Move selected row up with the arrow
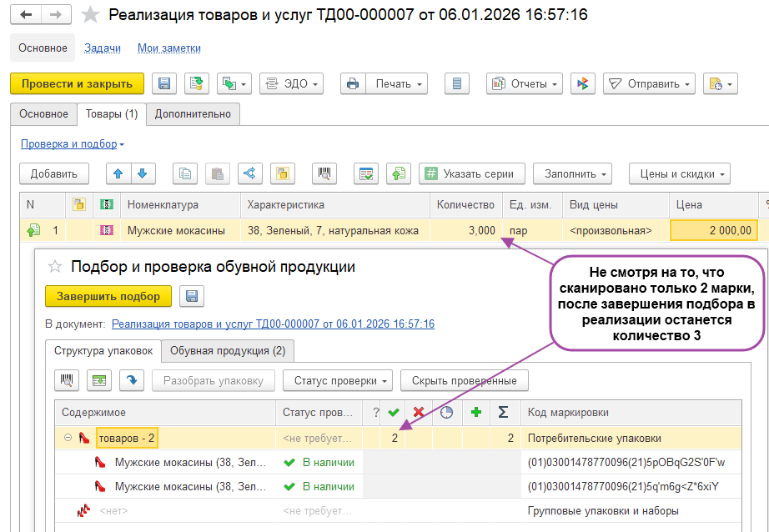Viewport: 769px width, 532px height. [119, 173]
